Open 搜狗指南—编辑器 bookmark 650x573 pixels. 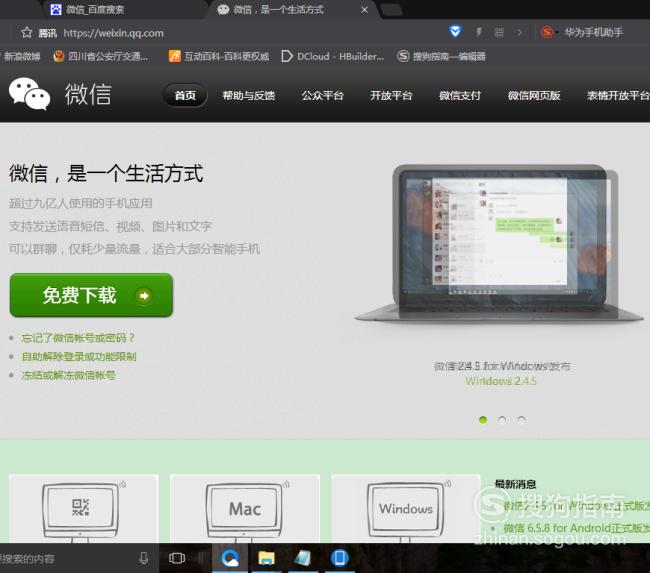(441, 56)
